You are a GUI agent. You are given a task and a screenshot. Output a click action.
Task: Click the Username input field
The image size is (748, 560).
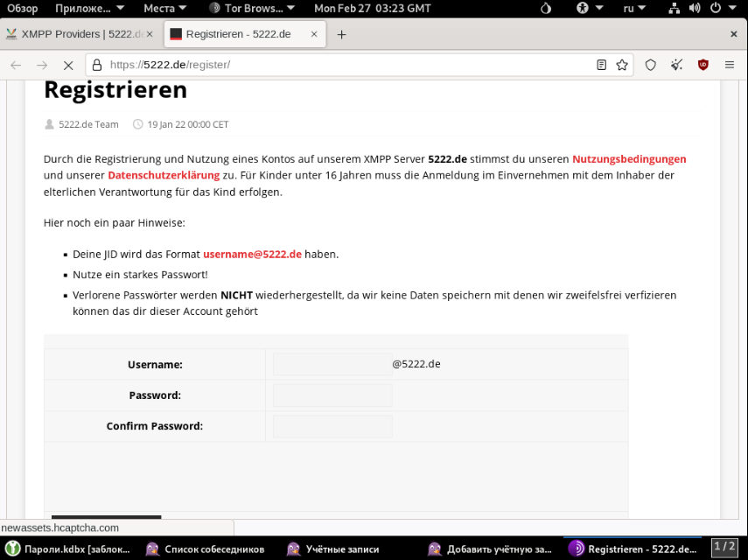[x=332, y=364]
